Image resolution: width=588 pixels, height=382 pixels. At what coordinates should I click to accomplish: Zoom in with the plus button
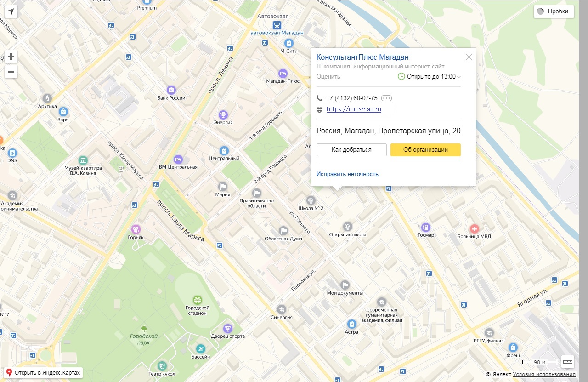pos(11,57)
